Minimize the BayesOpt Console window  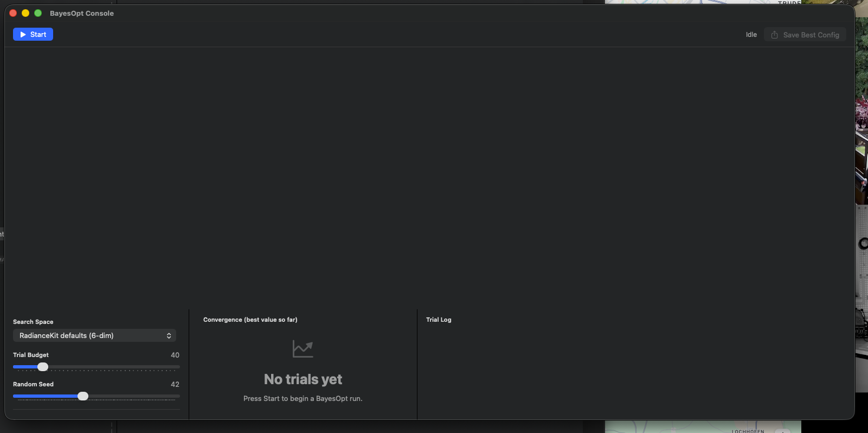click(x=25, y=13)
